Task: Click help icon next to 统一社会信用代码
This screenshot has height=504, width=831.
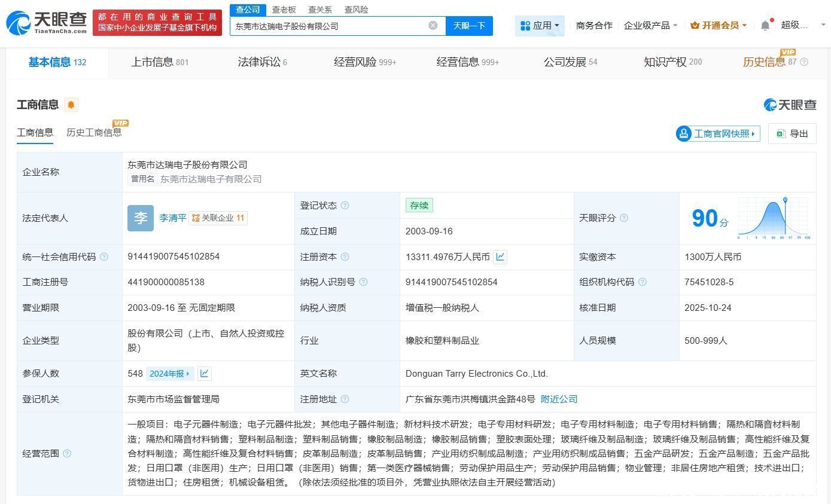Action: tap(104, 256)
